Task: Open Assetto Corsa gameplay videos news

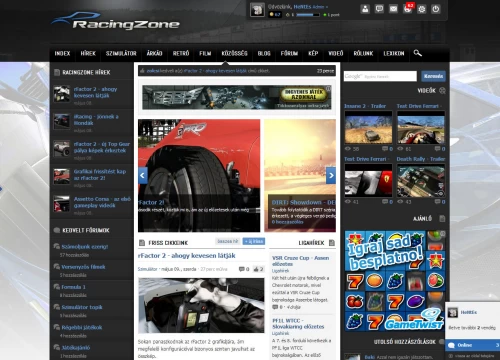Action: click(102, 202)
